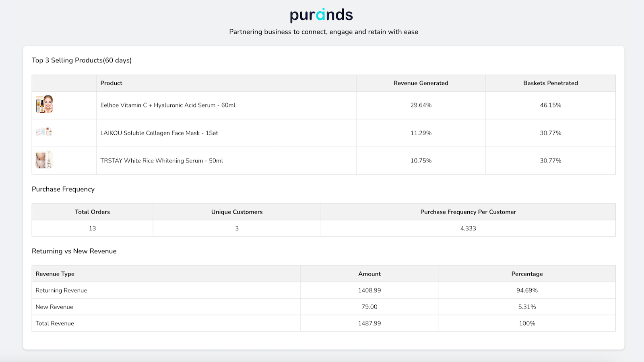644x362 pixels.
Task: Click the new revenue amount 79.00
Action: (x=369, y=307)
